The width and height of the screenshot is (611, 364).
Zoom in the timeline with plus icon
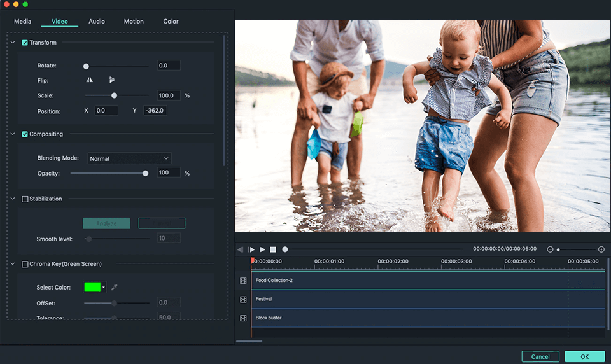601,249
